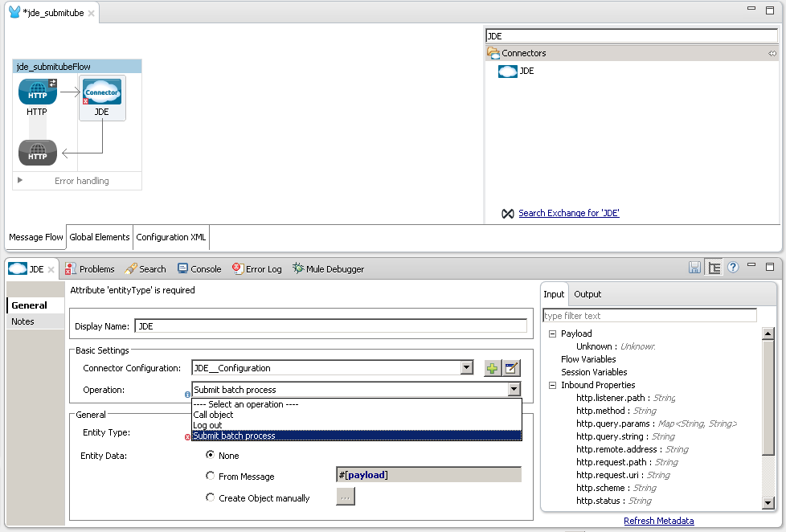This screenshot has width=786, height=532.
Task: Select http.status property
Action: coord(613,501)
